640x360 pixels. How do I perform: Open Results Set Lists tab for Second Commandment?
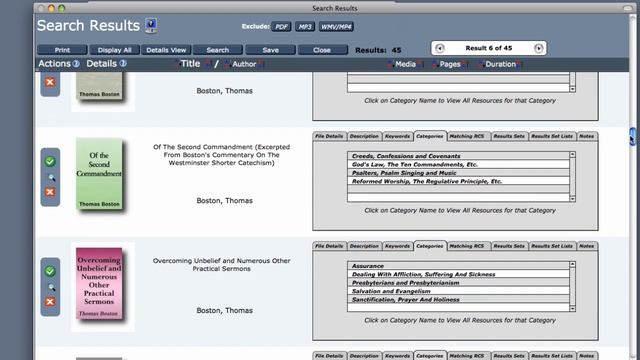click(552, 136)
